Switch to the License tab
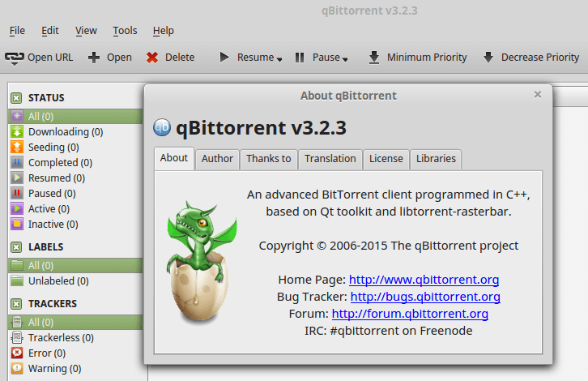The image size is (588, 381). pyautogui.click(x=386, y=159)
